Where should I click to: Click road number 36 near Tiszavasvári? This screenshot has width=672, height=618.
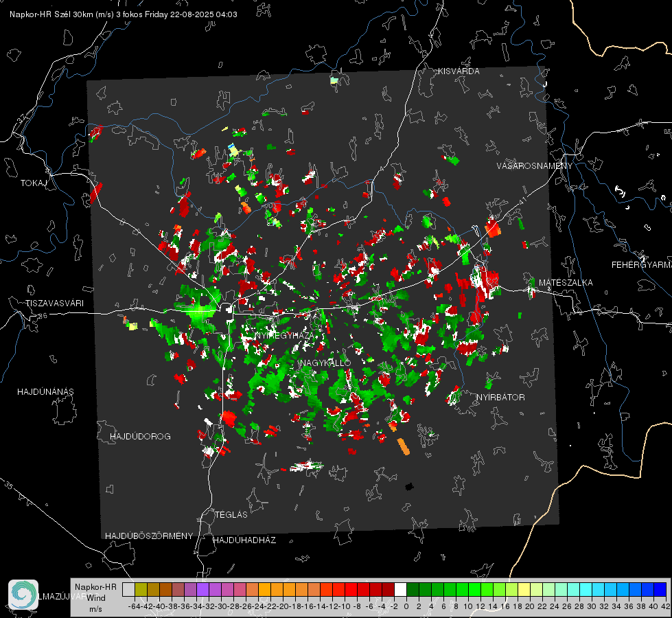43,316
